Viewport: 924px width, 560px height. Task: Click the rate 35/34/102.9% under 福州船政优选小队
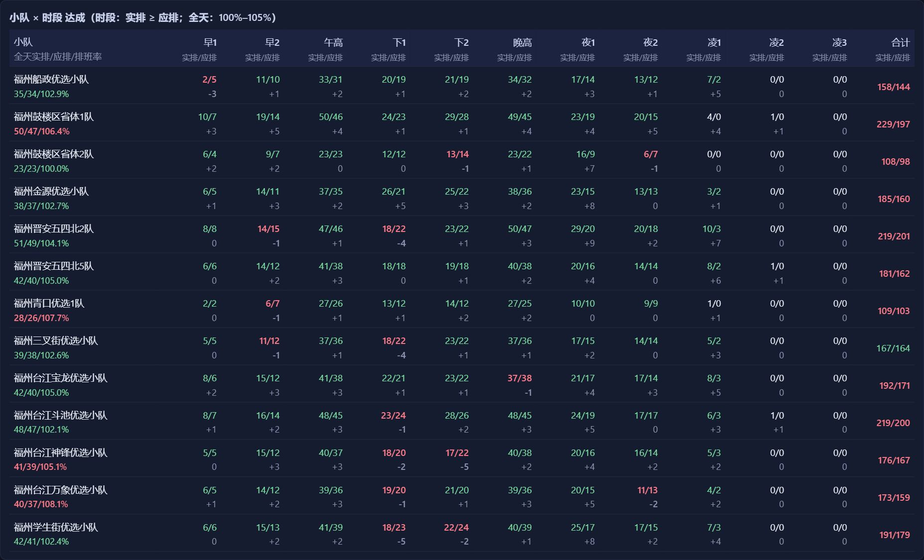coord(41,94)
